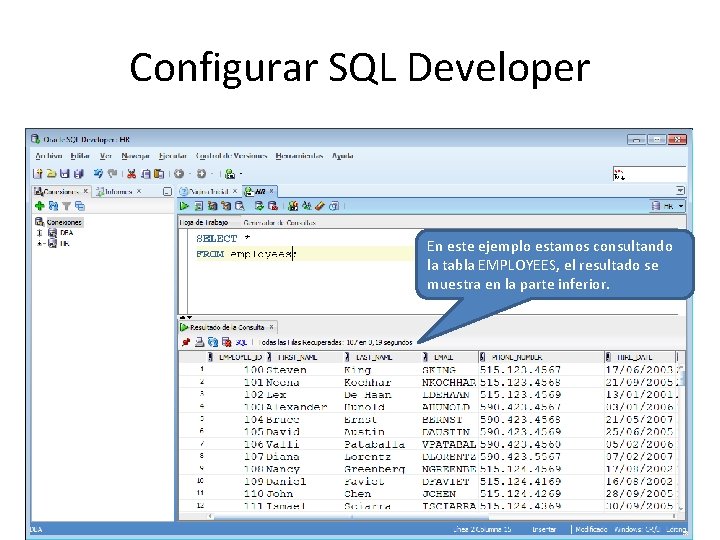This screenshot has width=720, height=540.
Task: Click the Save toolbar icon
Action: pos(65,174)
